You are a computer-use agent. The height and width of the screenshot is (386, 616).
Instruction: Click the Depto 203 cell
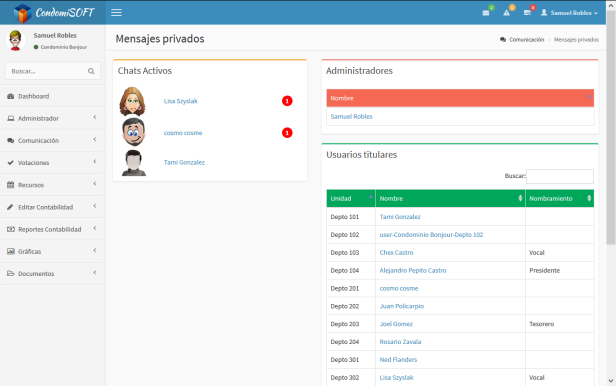point(351,324)
